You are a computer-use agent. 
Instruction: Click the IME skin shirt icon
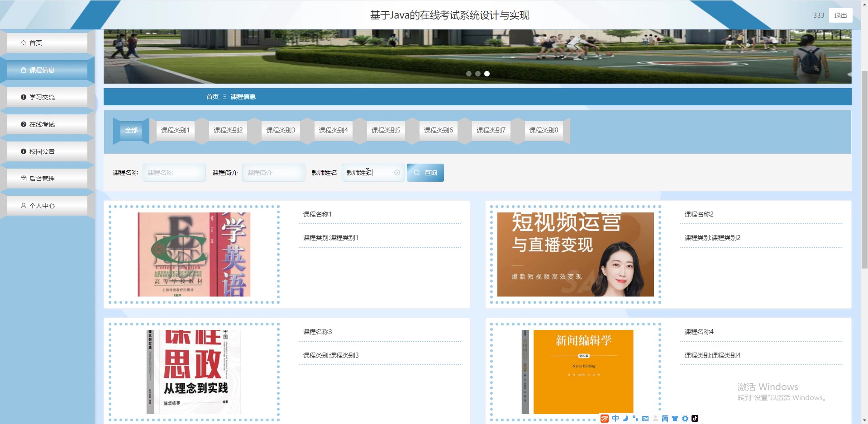click(x=675, y=419)
